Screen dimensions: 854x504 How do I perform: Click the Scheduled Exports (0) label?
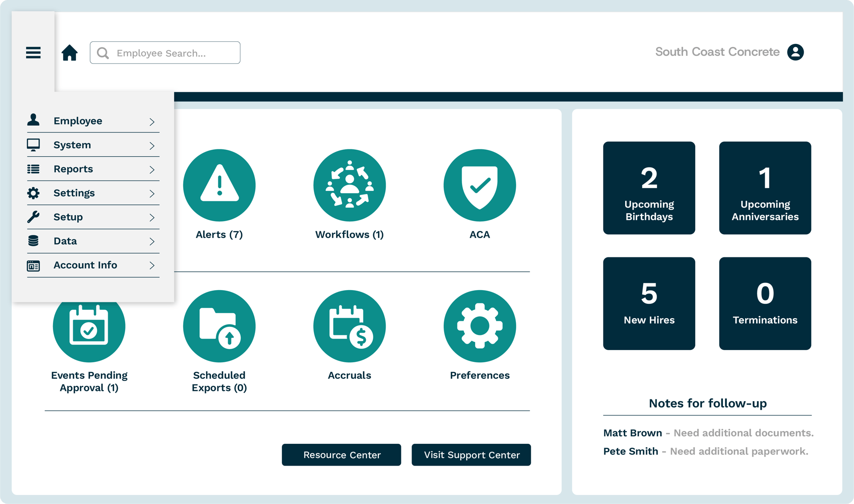click(x=219, y=382)
